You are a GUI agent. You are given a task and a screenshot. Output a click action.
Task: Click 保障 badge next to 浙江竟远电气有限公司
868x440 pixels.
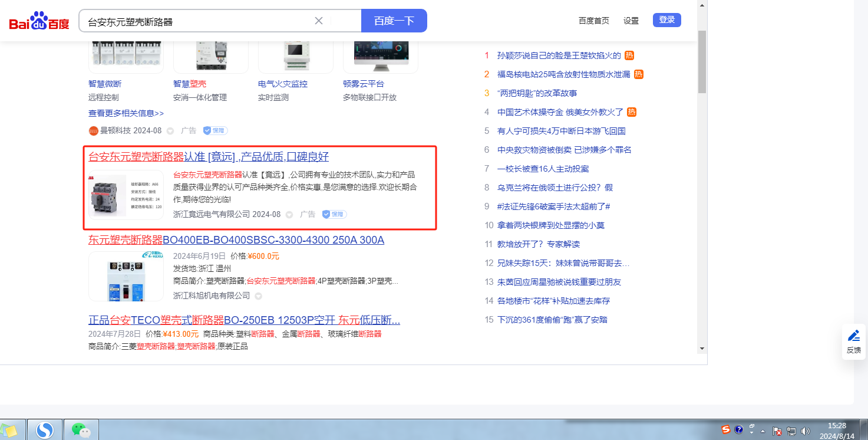tap(334, 214)
